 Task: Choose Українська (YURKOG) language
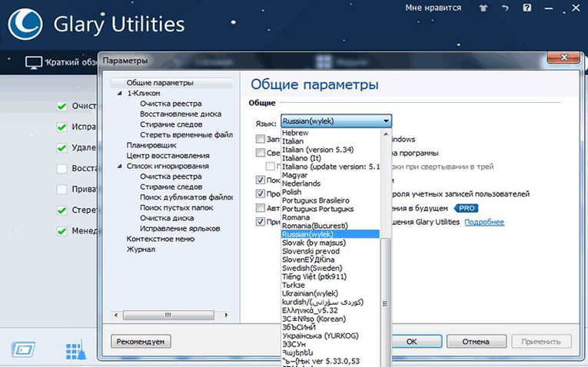click(x=321, y=336)
